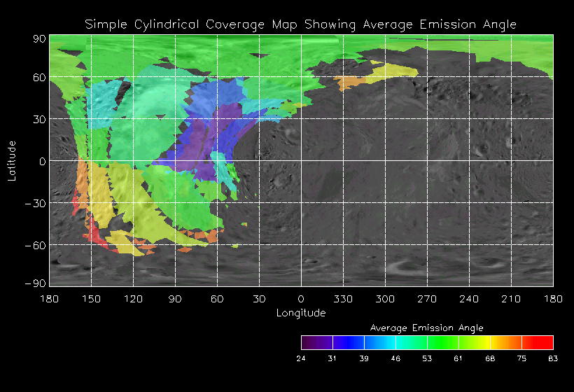
Task: Click the "24" label under the colorbar
Action: (301, 358)
